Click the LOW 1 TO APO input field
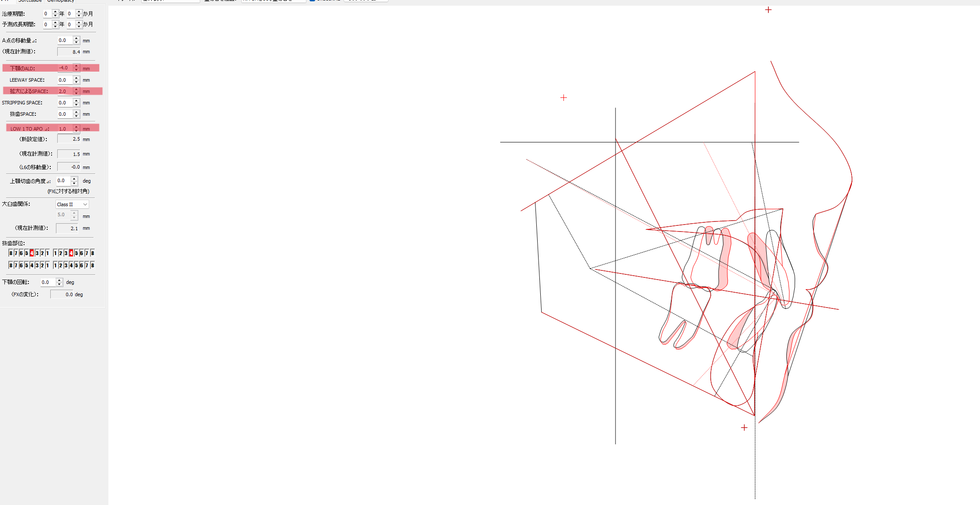This screenshot has height=505, width=980. coord(65,128)
